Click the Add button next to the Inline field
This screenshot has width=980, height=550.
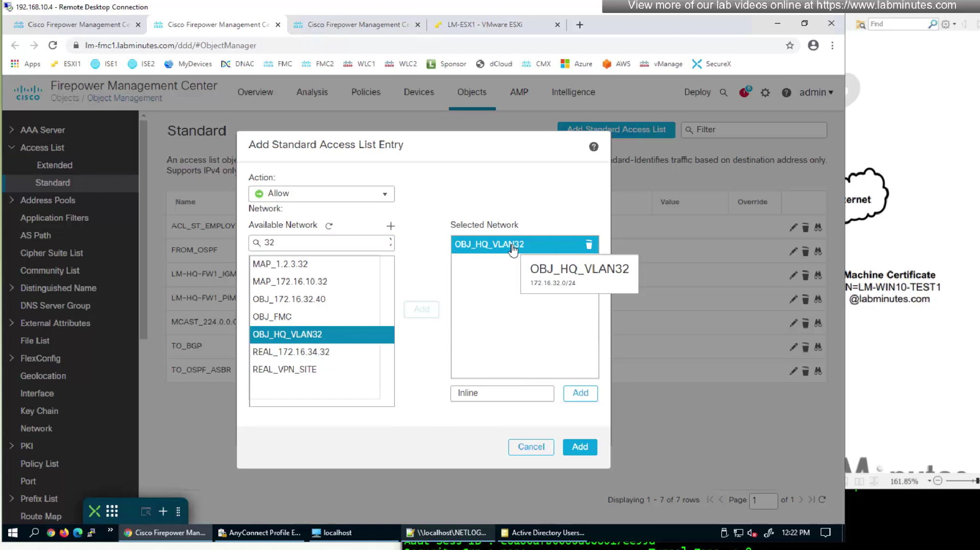coord(580,393)
